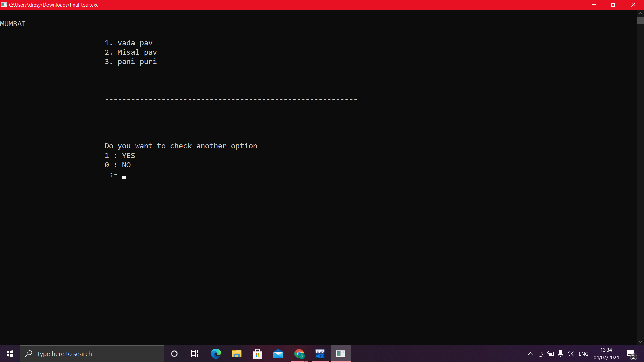644x362 pixels.
Task: Open volume control from tray
Action: [570, 354]
